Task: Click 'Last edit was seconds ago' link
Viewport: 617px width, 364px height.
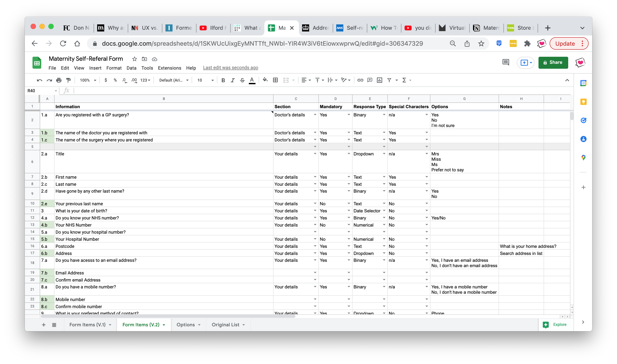Action: point(230,68)
